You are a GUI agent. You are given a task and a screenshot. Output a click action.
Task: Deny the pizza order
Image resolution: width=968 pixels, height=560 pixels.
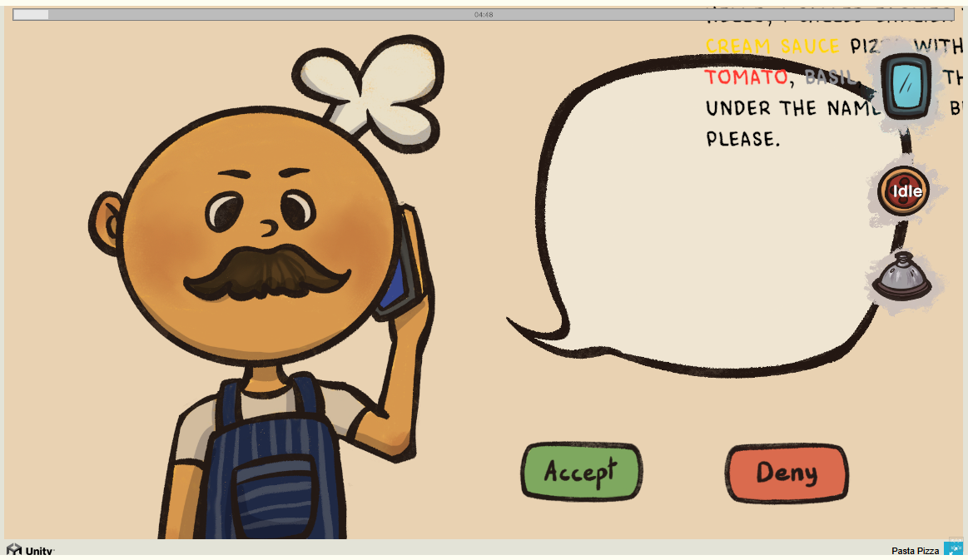coord(787,473)
